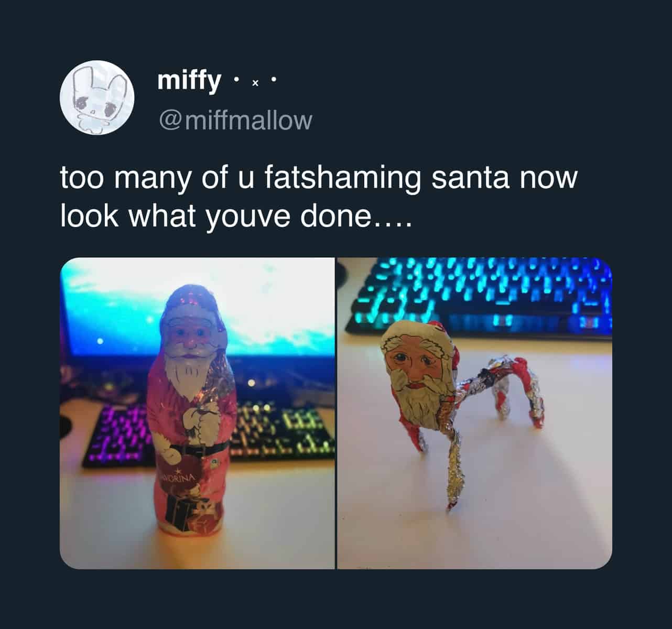The image size is (672, 629).
Task: Open the left photo of the wrapped Santa
Action: 197,413
